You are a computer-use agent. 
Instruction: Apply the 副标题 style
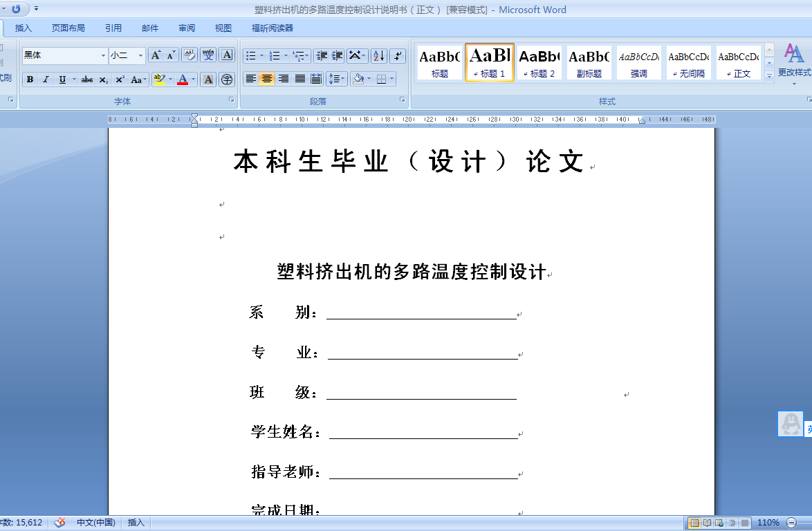coord(589,63)
